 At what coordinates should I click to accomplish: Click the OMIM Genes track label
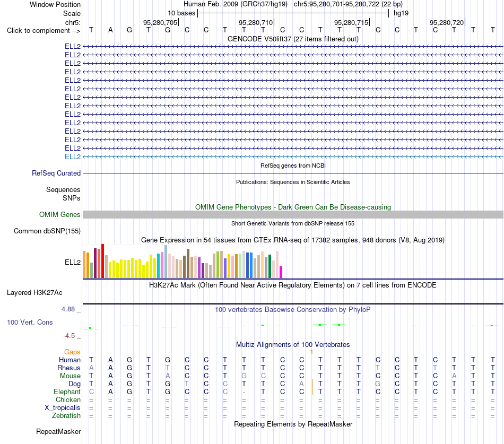click(59, 214)
